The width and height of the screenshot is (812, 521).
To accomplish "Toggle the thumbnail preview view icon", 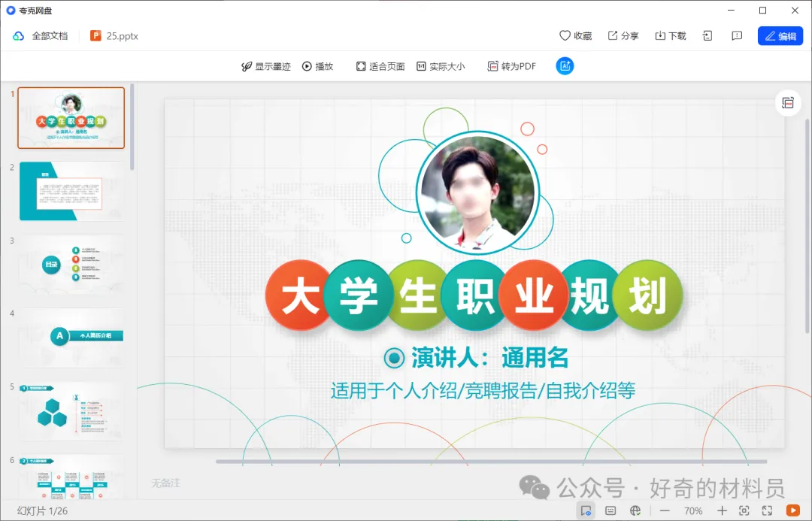I will point(586,510).
